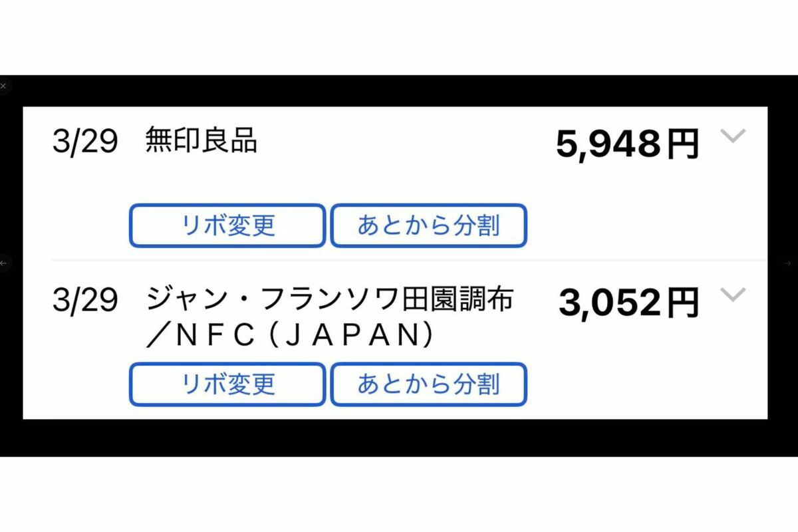The height and width of the screenshot is (532, 798).
Task: Click リボ変更 for the 無印良品 purchase
Action: pyautogui.click(x=227, y=225)
